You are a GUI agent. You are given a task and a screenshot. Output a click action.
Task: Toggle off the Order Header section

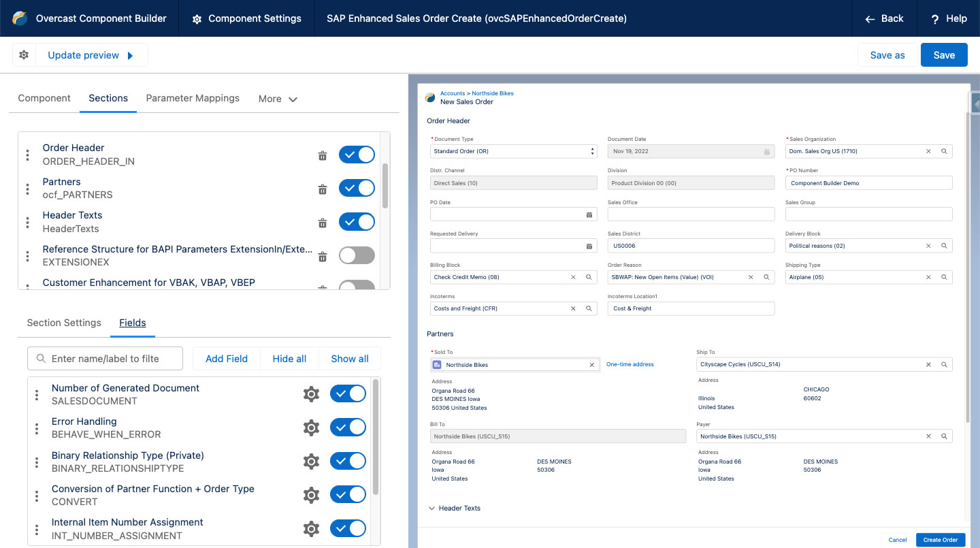[x=357, y=155]
